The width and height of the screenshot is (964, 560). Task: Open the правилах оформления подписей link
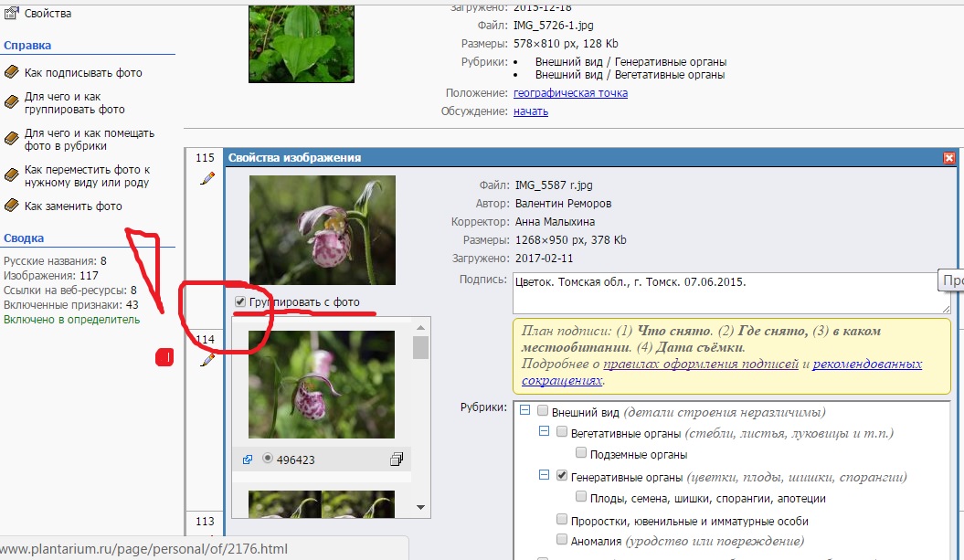click(701, 365)
